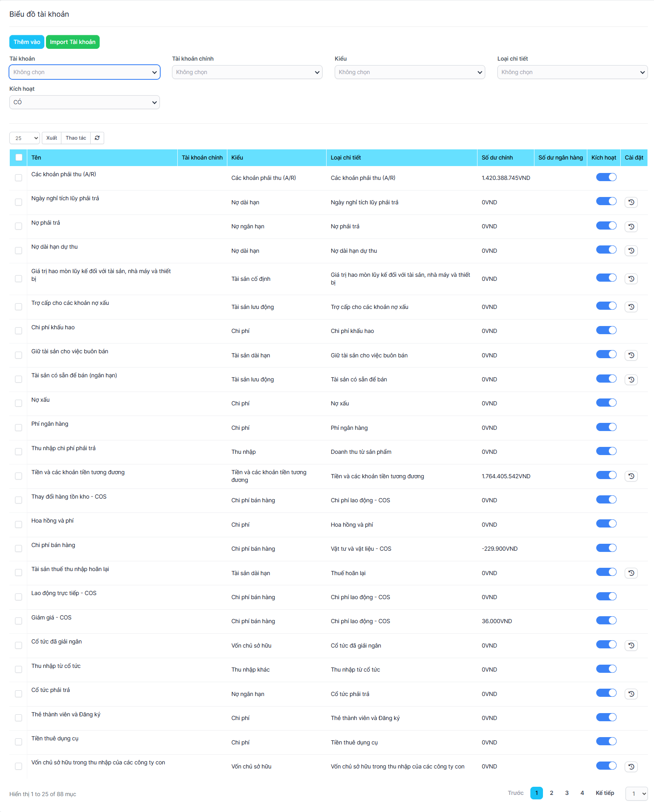The image size is (654, 812).
Task: Click history icon for Tiền và các khoản tiền tương đương
Action: click(631, 476)
